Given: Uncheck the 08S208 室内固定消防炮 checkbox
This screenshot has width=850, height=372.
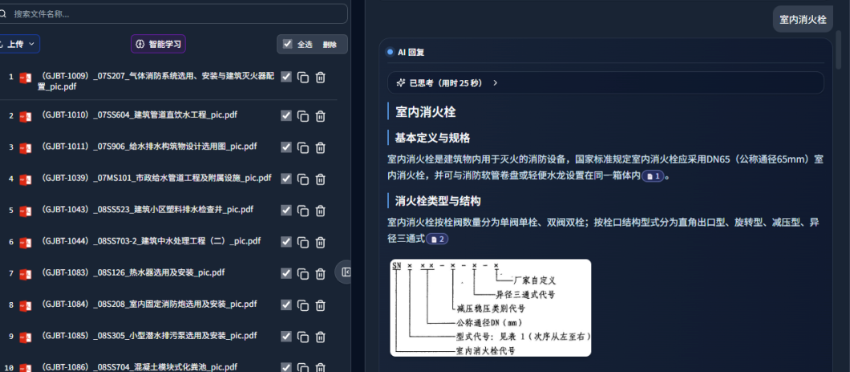Looking at the screenshot, I should click(286, 305).
